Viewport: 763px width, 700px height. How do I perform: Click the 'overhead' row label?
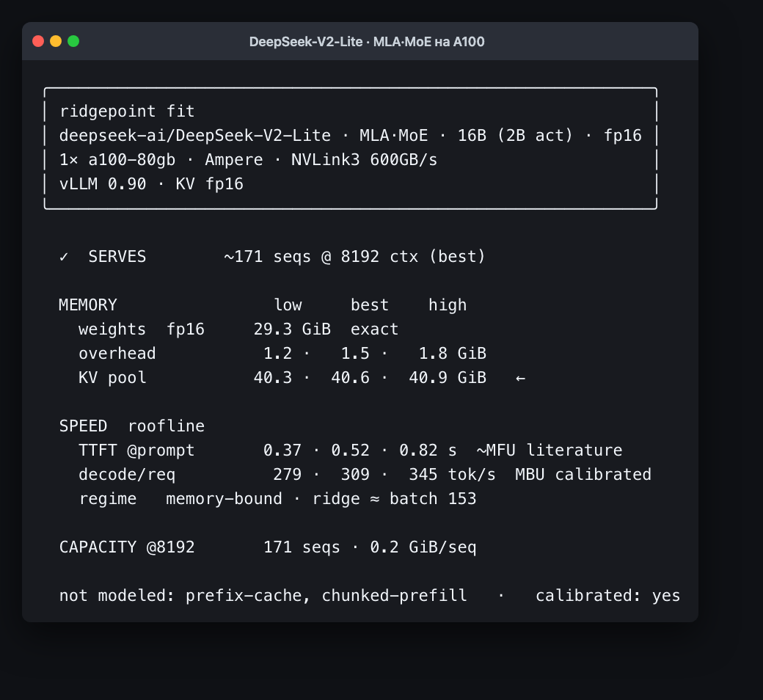pos(117,354)
